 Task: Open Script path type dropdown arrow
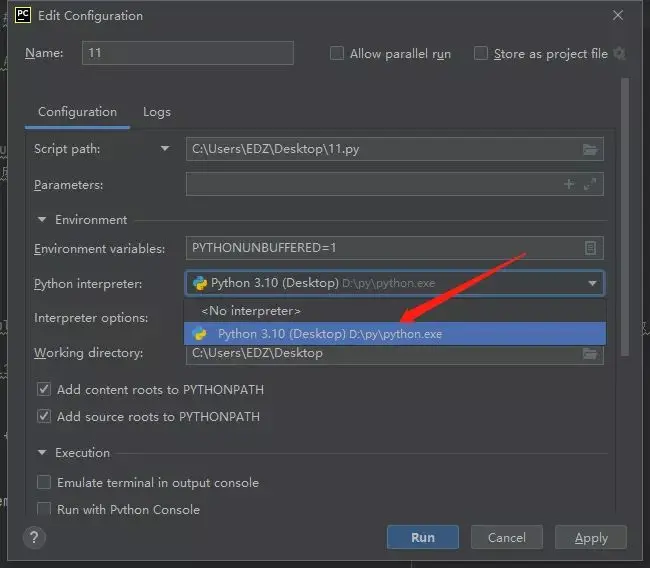click(x=165, y=148)
